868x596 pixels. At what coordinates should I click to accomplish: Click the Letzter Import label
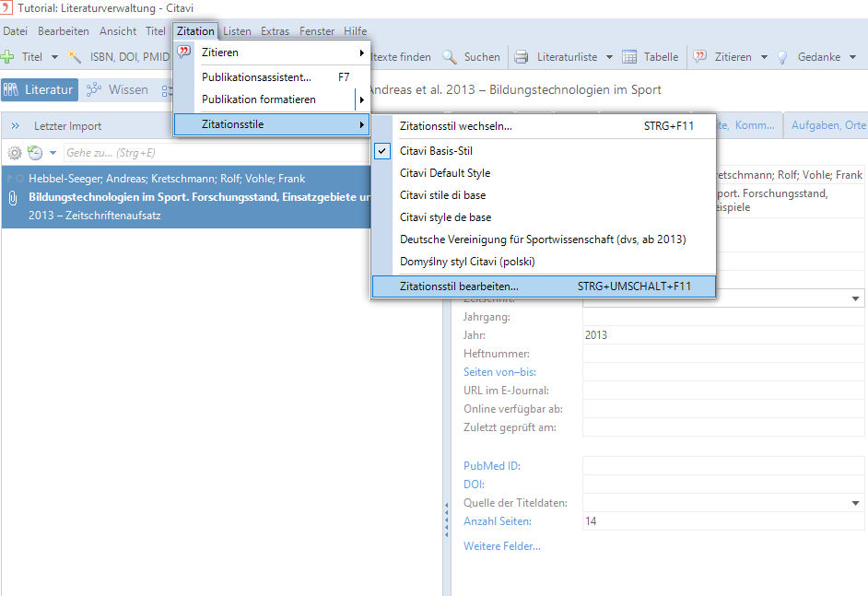tap(67, 126)
